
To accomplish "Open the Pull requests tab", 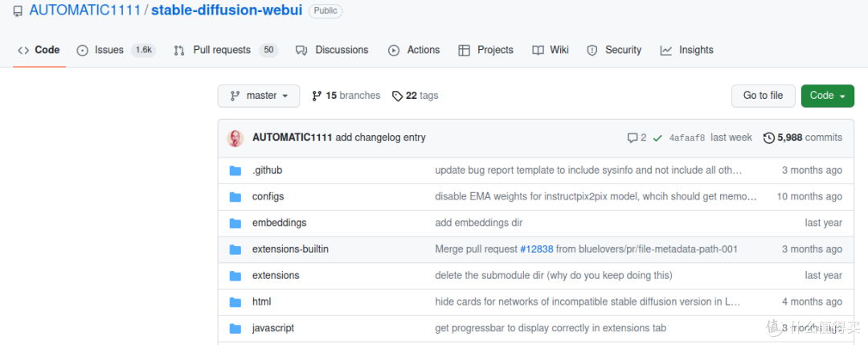I will pos(221,50).
